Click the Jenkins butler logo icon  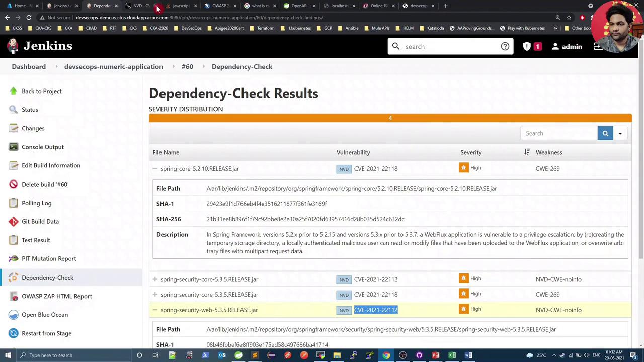(13, 46)
